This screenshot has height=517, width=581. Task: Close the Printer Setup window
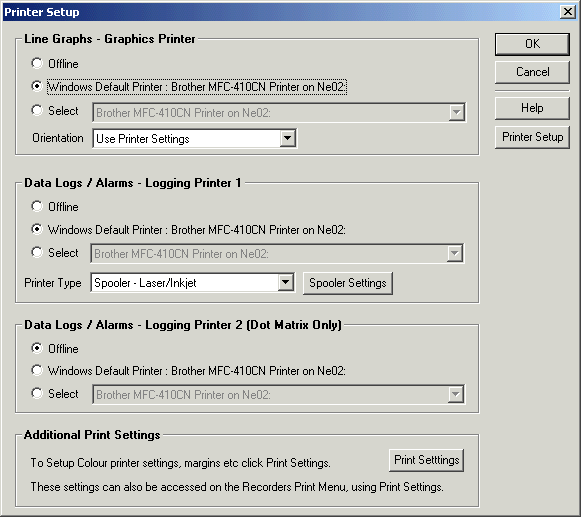(568, 12)
